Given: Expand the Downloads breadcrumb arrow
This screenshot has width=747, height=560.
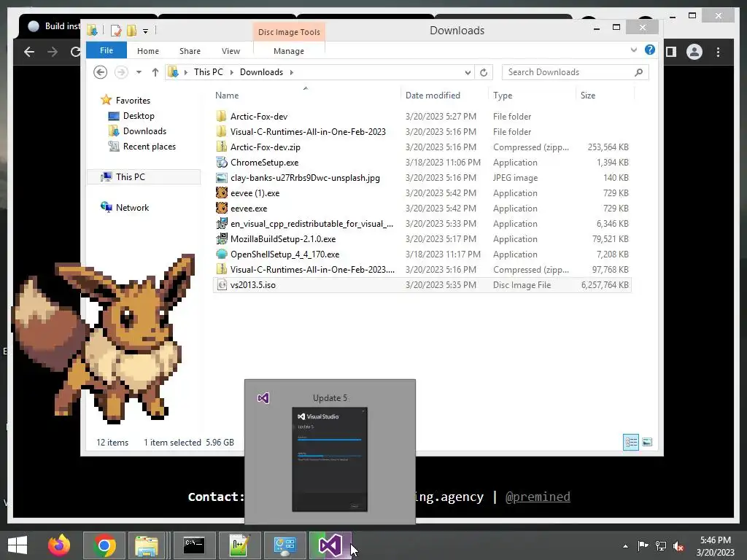Looking at the screenshot, I should pos(291,72).
